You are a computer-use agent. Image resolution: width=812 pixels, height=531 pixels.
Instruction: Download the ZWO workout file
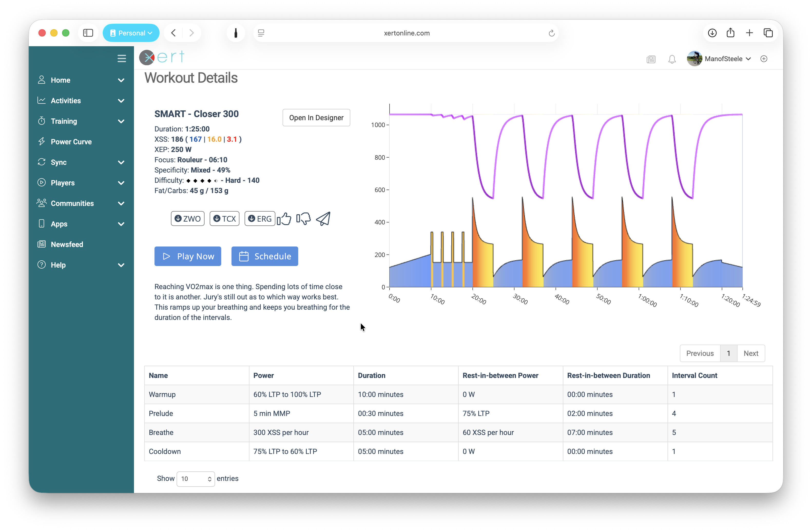(188, 219)
